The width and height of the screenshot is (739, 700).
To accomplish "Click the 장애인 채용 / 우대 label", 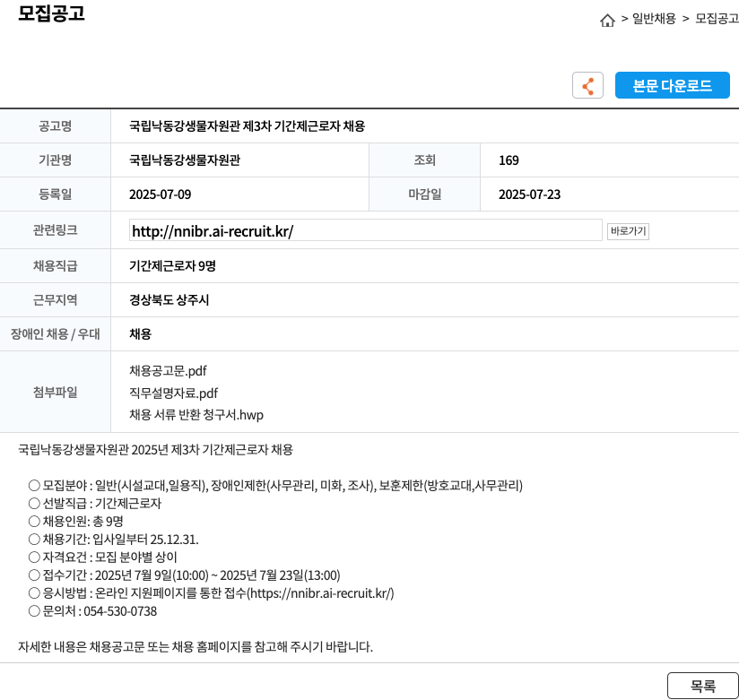I will pyautogui.click(x=55, y=334).
